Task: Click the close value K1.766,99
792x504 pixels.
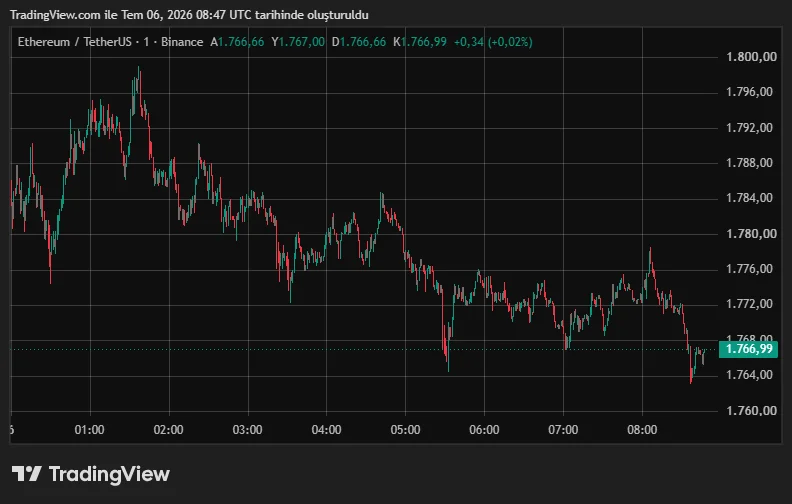Action: click(x=420, y=42)
